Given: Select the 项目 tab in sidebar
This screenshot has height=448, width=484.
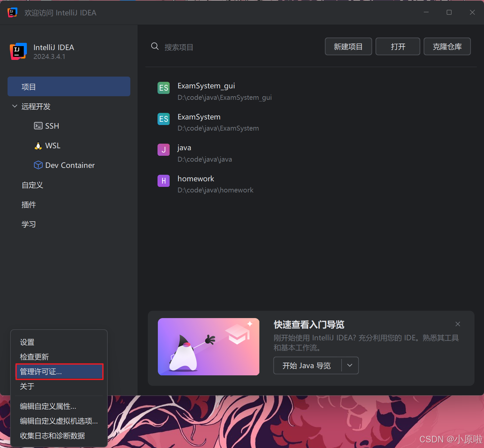Looking at the screenshot, I should (69, 86).
